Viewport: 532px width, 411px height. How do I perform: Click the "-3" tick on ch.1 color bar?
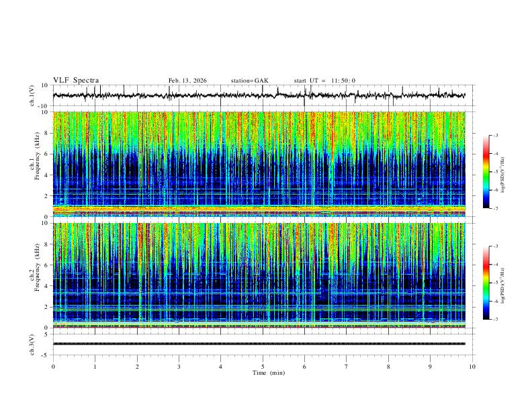[x=495, y=135]
